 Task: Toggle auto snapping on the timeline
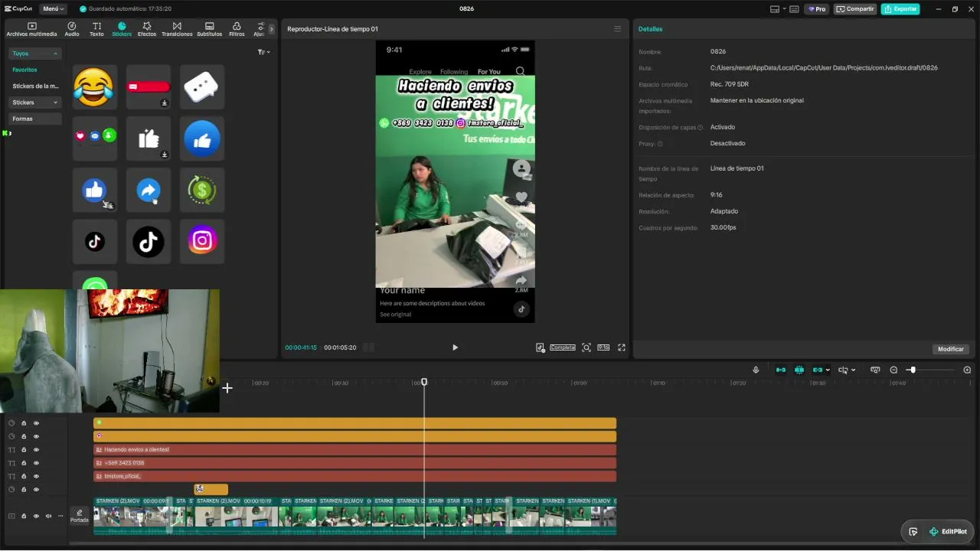coord(799,370)
